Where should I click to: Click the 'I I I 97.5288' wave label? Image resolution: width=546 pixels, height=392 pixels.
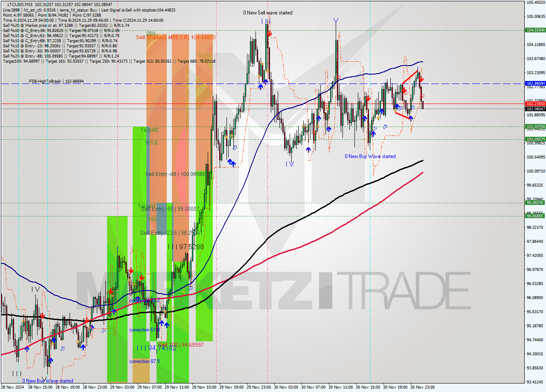tap(186, 247)
